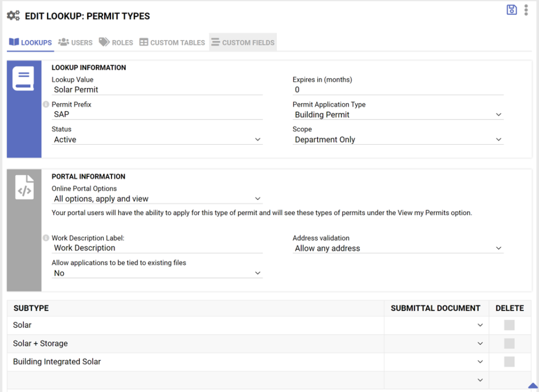Check the Delete box for Solar + Storage
This screenshot has width=539, height=392.
coord(508,343)
